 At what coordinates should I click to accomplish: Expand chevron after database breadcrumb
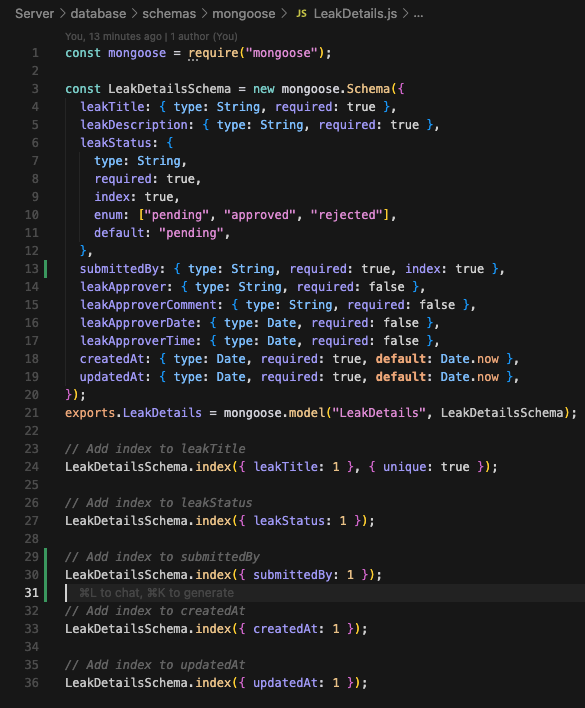click(x=134, y=14)
